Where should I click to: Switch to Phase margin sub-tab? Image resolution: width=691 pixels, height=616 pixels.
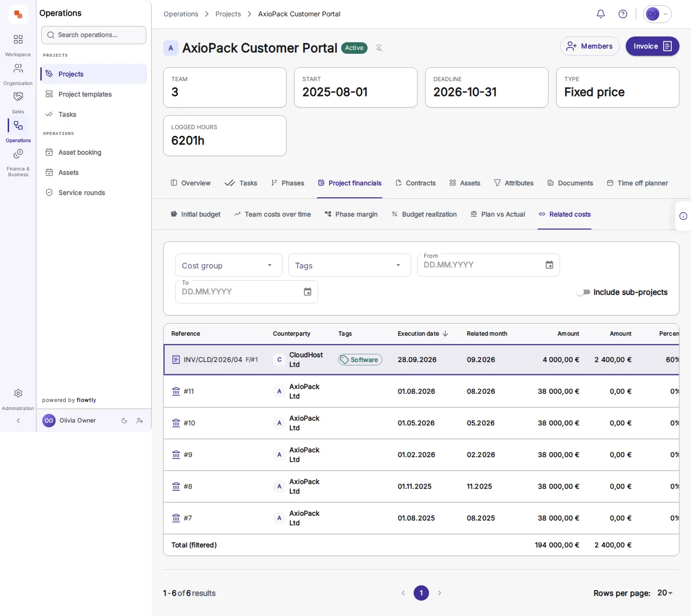pyautogui.click(x=351, y=214)
